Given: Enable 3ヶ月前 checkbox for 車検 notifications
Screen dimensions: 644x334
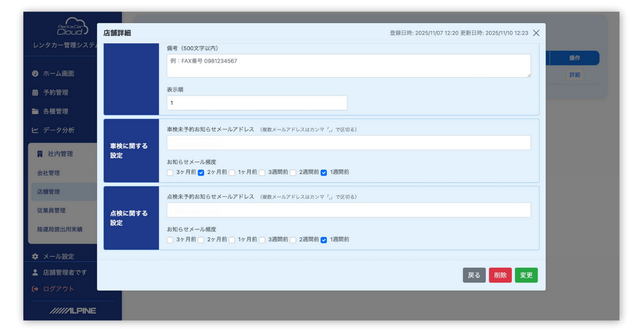Looking at the screenshot, I should click(170, 173).
